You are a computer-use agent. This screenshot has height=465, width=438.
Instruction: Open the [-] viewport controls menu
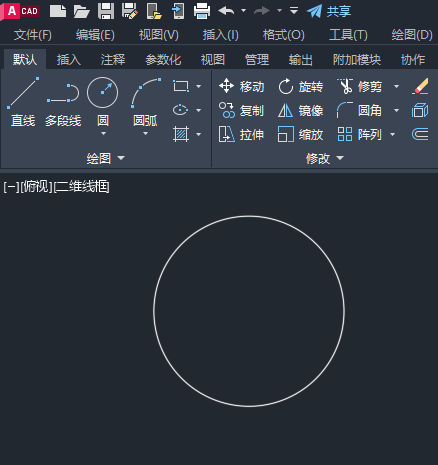[11, 187]
